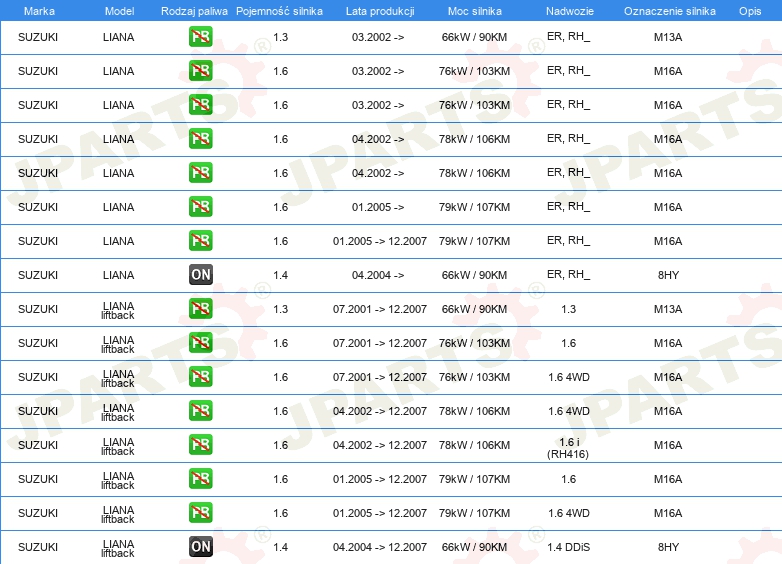Click petrol icon in liftback 1.3 M13A row

(200, 309)
